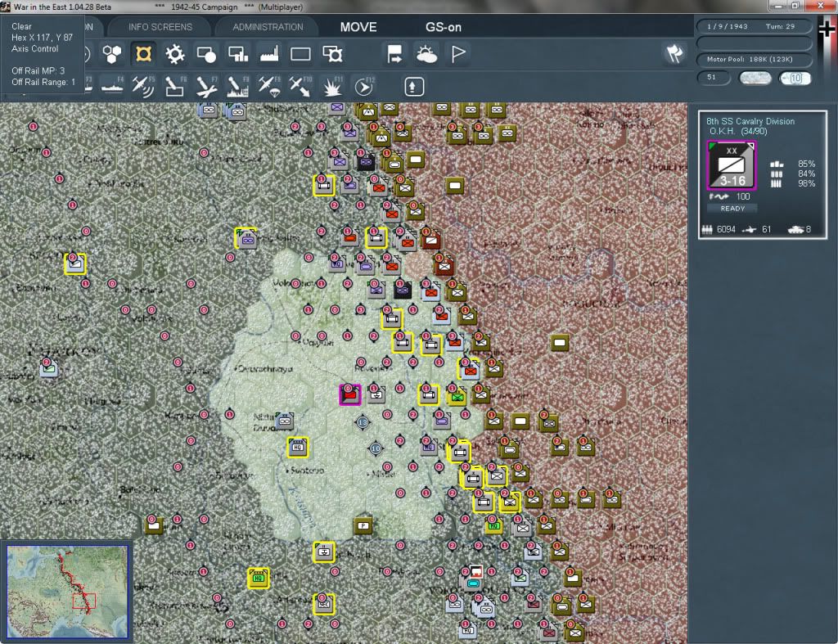Click the flag with arrow icon
The image size is (838, 644).
point(395,54)
